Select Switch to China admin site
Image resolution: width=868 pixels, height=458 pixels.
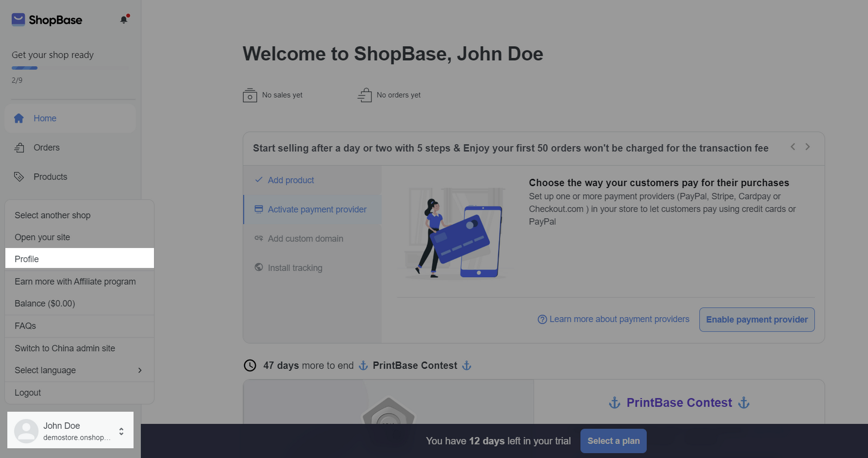point(80,348)
